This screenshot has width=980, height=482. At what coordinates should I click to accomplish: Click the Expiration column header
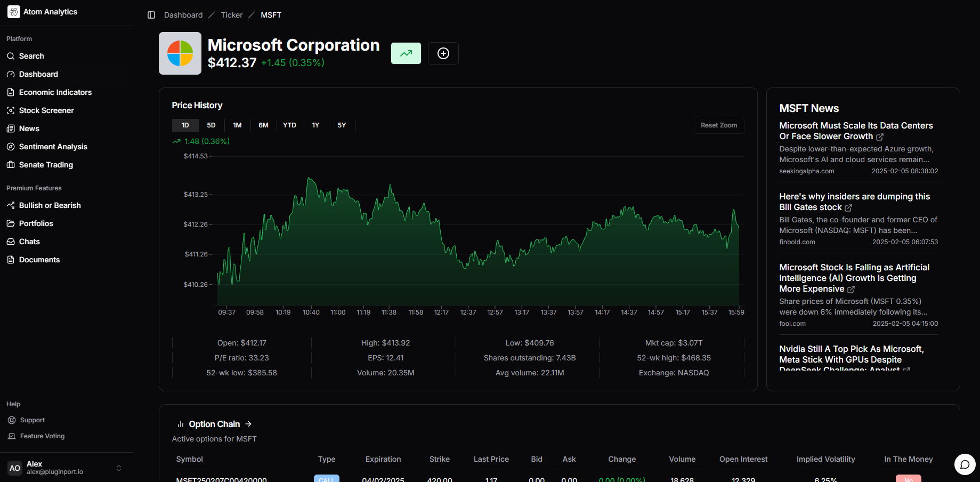[x=383, y=459]
